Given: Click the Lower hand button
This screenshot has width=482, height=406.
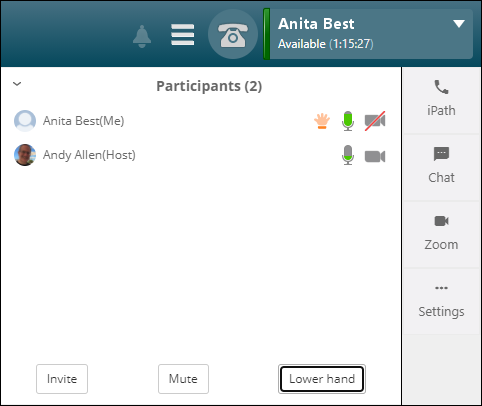Looking at the screenshot, I should [322, 379].
